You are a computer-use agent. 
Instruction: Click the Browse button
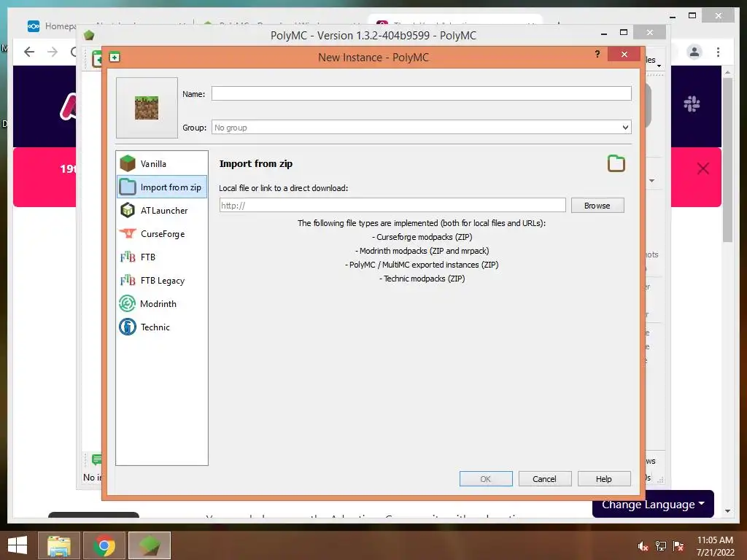point(597,205)
